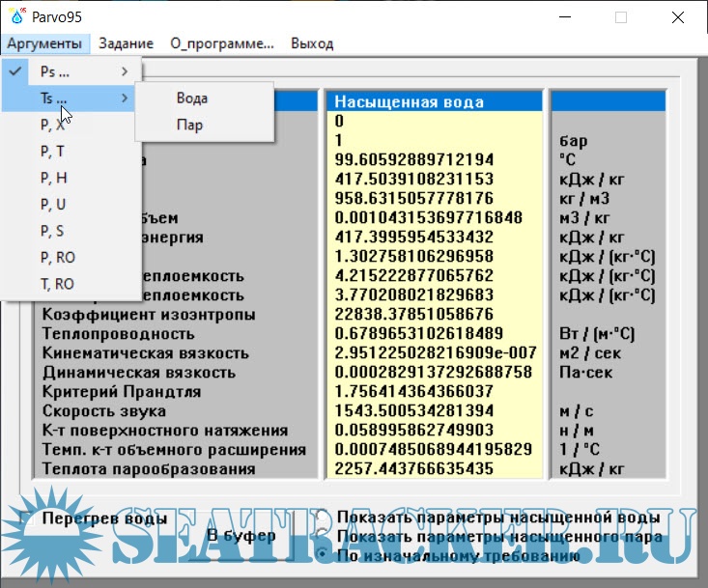
Task: Pick the P, H argument pair
Action: click(53, 178)
